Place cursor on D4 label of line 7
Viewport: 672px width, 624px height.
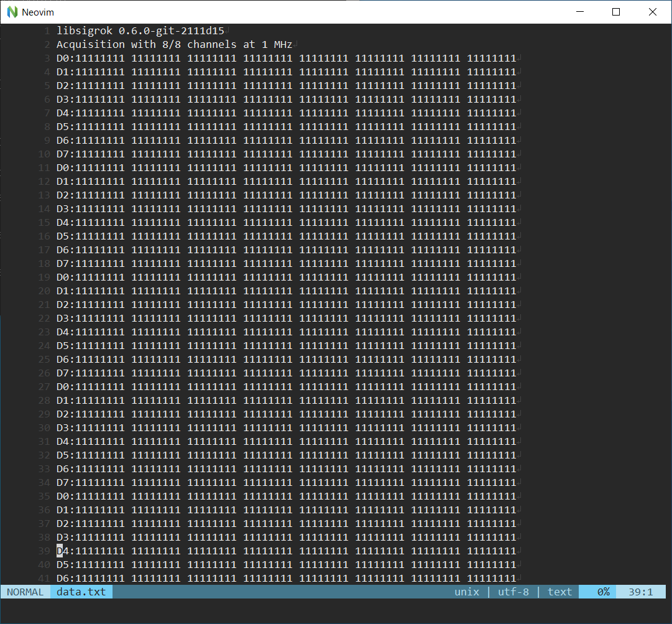63,113
